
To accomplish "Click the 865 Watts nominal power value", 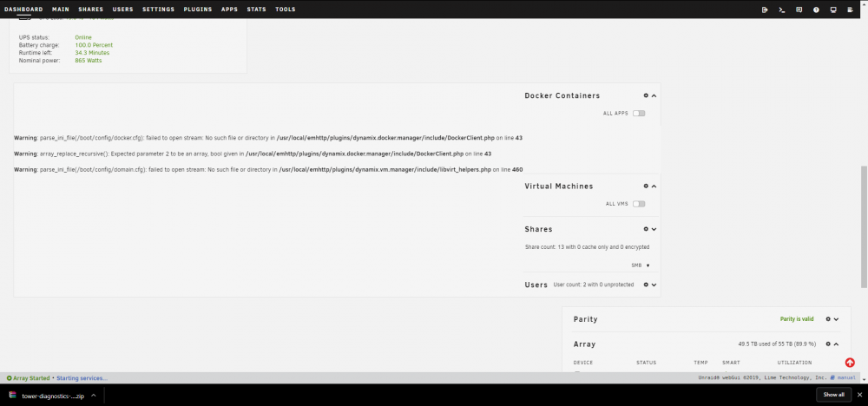I will pyautogui.click(x=89, y=61).
